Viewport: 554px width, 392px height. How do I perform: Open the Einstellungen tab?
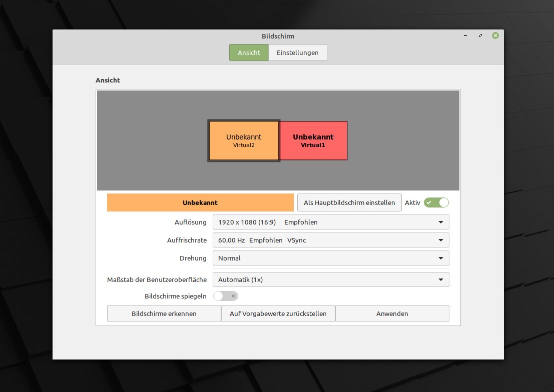(x=297, y=52)
